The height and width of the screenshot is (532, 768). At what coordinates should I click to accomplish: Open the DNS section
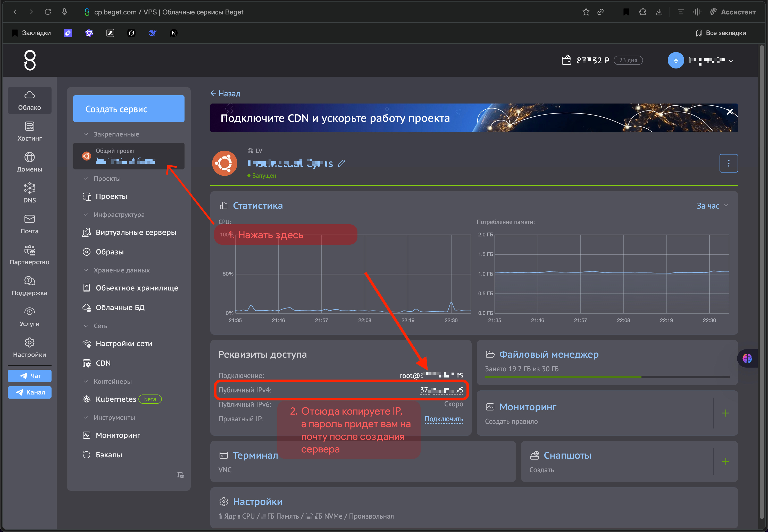coord(29,193)
